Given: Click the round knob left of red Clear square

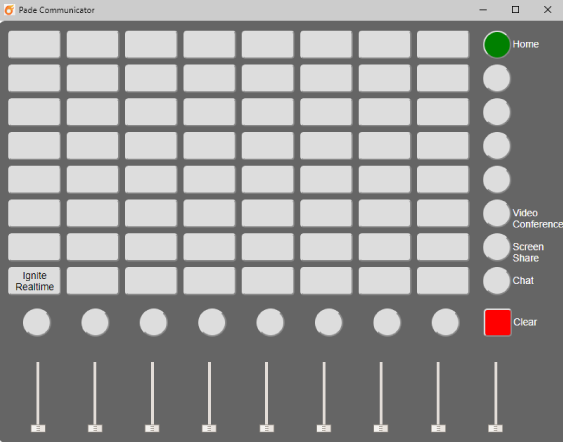Looking at the screenshot, I should (445, 322).
